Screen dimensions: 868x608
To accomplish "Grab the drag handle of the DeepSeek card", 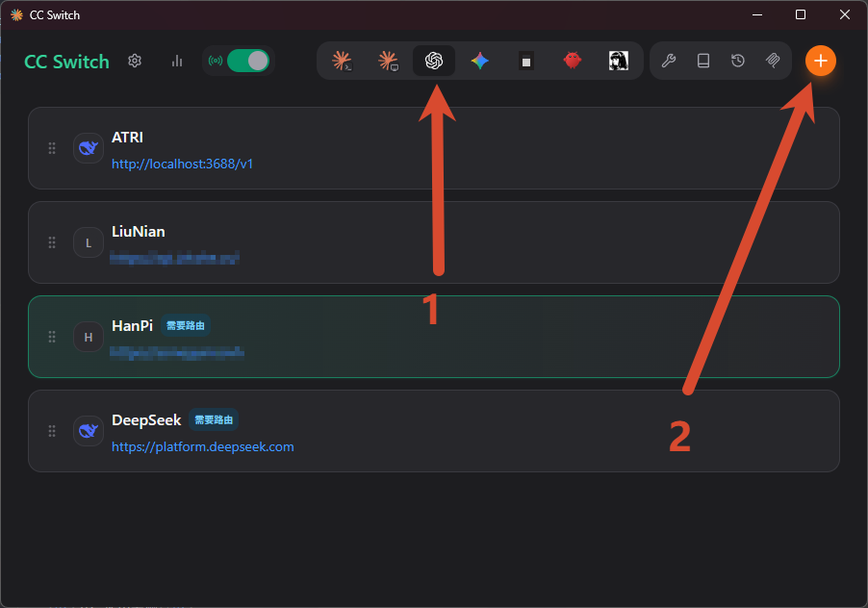I will (52, 431).
